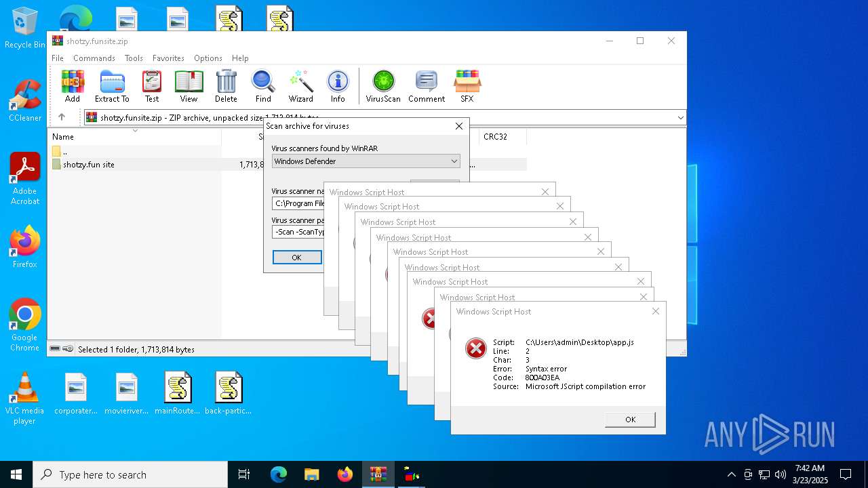Click WinRAR icon in taskbar

pos(378,474)
